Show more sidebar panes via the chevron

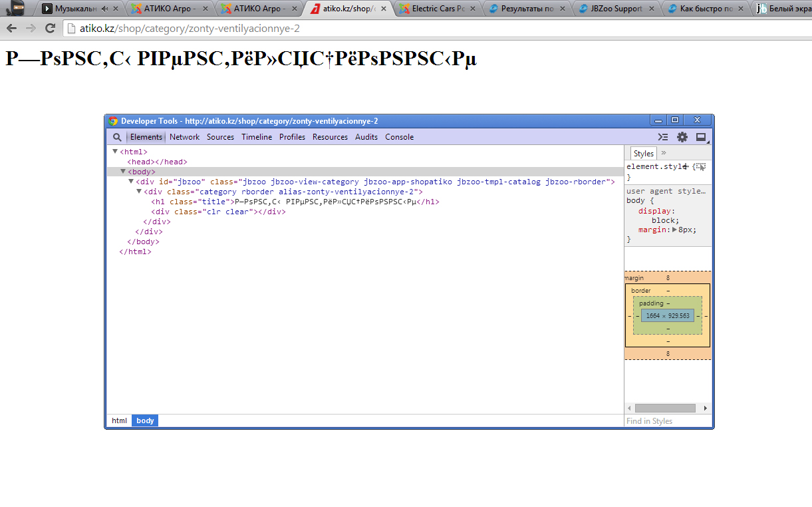click(663, 153)
